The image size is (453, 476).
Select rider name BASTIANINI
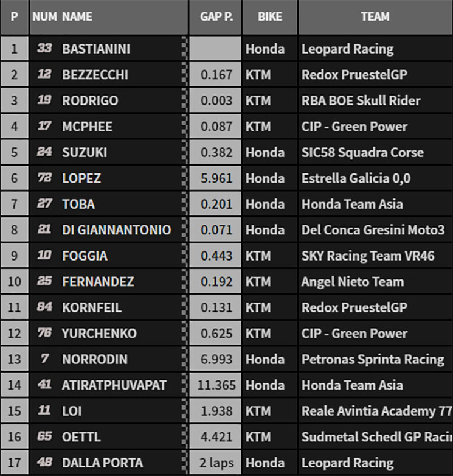pyautogui.click(x=96, y=49)
